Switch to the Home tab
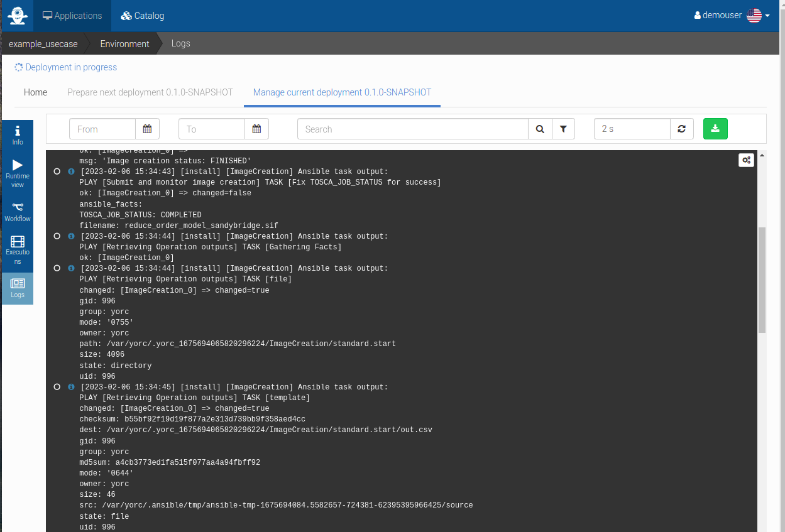 tap(36, 92)
